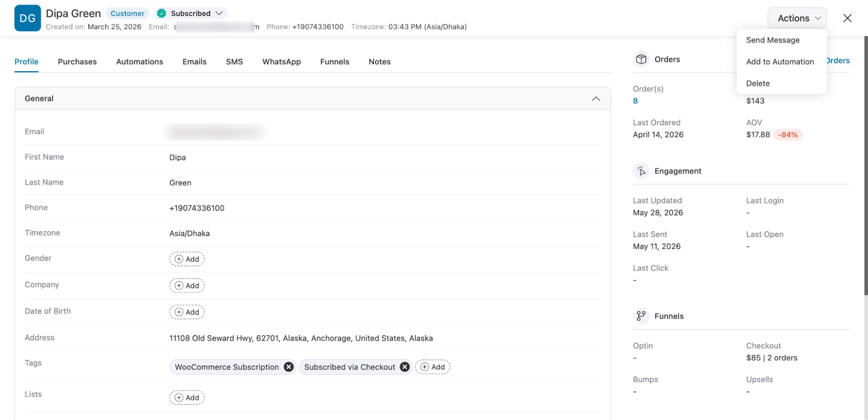Add a Gender value

[x=187, y=259]
